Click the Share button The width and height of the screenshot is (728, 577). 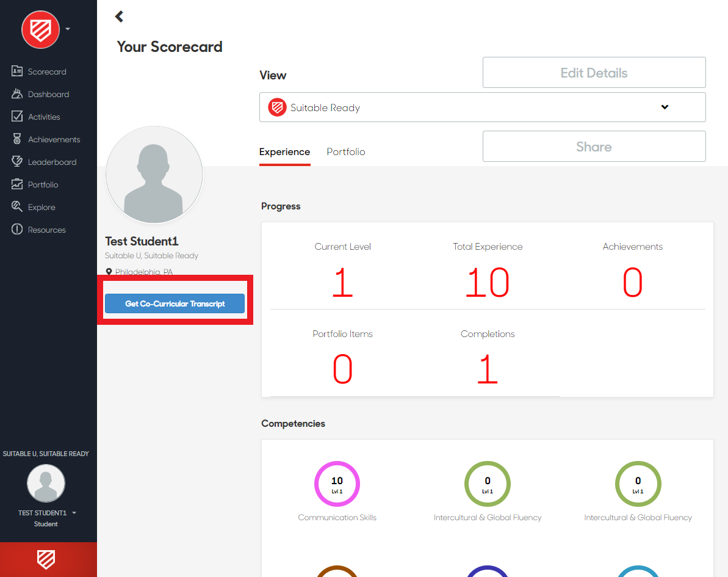[594, 147]
